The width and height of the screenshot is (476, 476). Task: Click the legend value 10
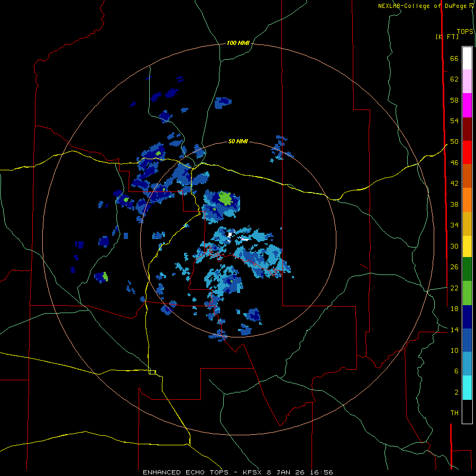[454, 351]
